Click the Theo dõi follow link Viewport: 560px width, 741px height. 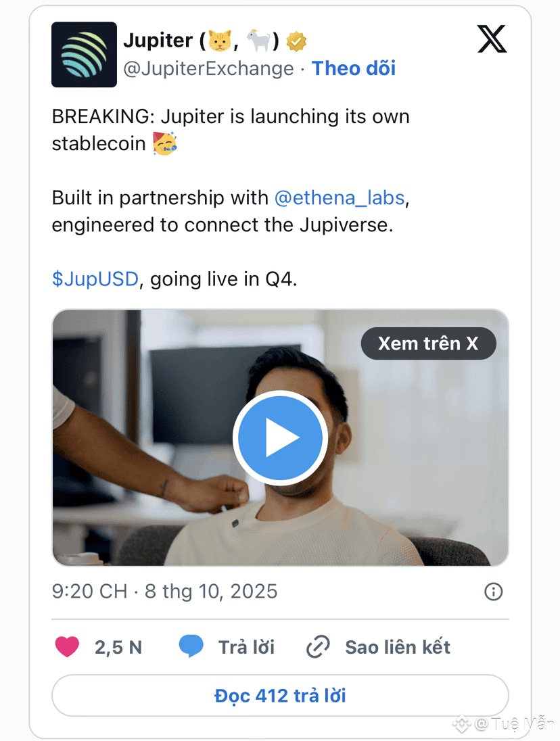coord(353,68)
